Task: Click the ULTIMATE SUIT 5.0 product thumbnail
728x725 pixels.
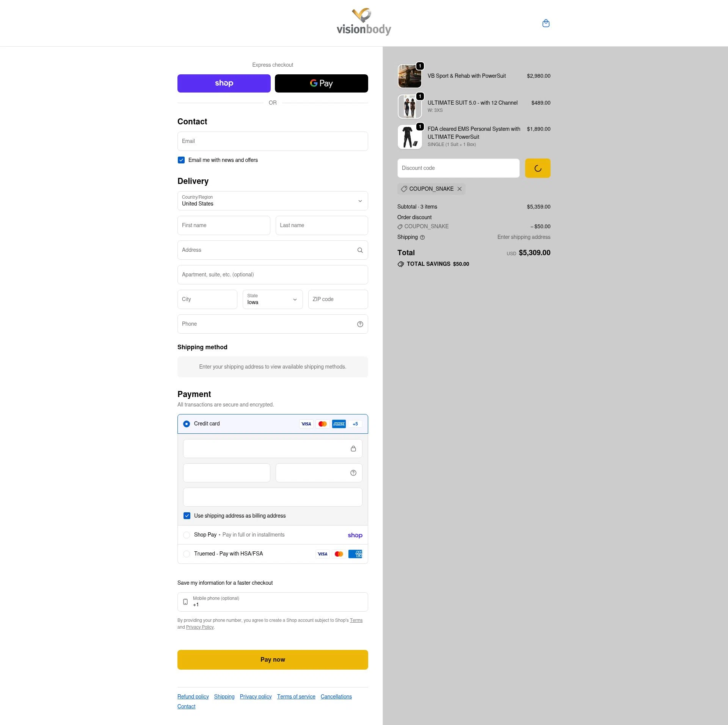Action: 410,106
